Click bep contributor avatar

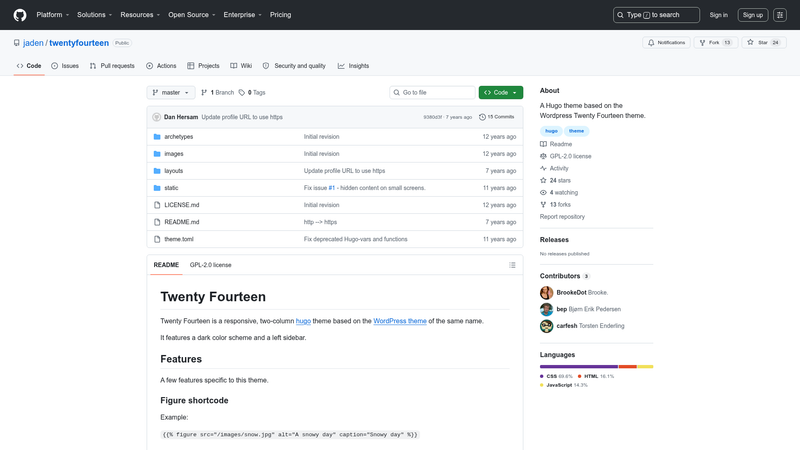pyautogui.click(x=546, y=309)
